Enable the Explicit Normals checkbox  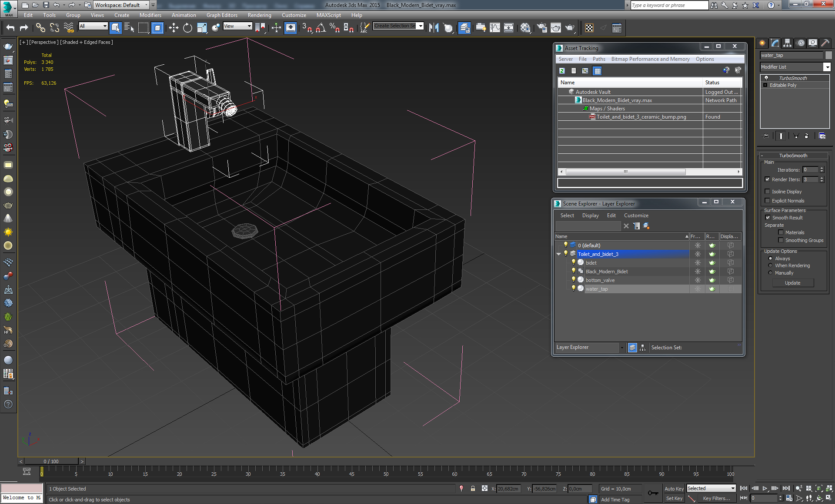(767, 200)
